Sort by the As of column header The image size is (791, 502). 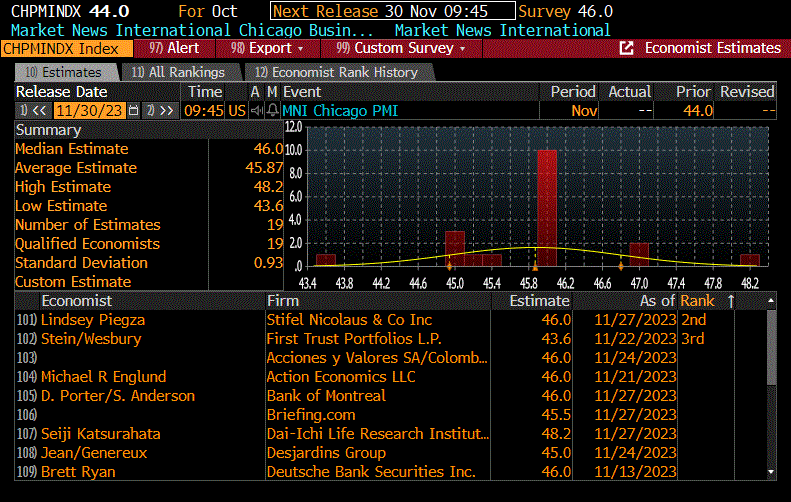point(657,301)
